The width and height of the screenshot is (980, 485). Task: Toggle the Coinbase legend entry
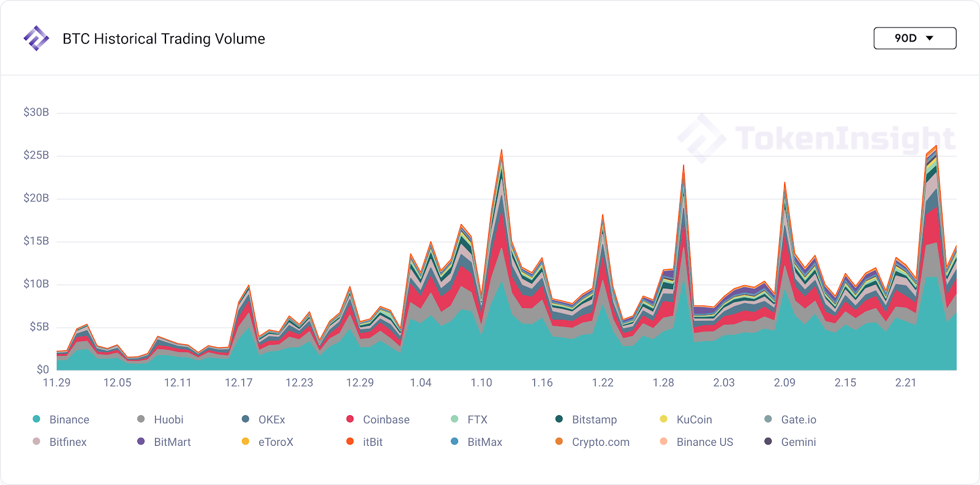378,419
